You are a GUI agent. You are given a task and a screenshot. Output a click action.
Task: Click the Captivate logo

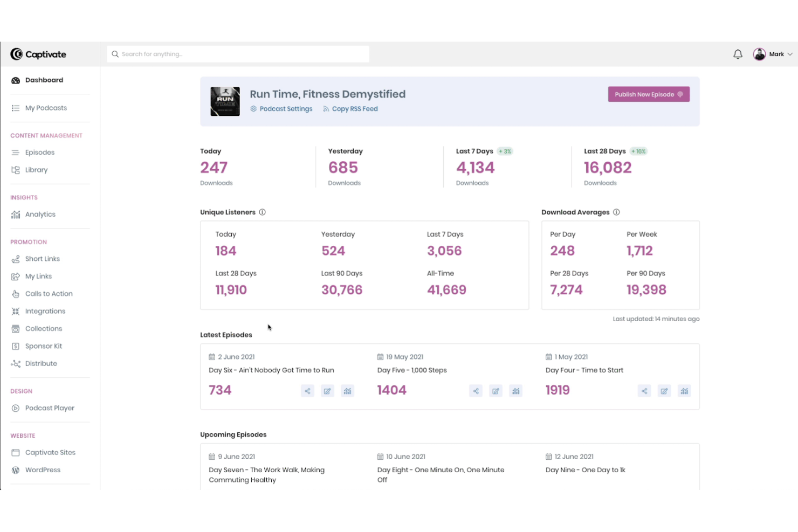point(38,54)
